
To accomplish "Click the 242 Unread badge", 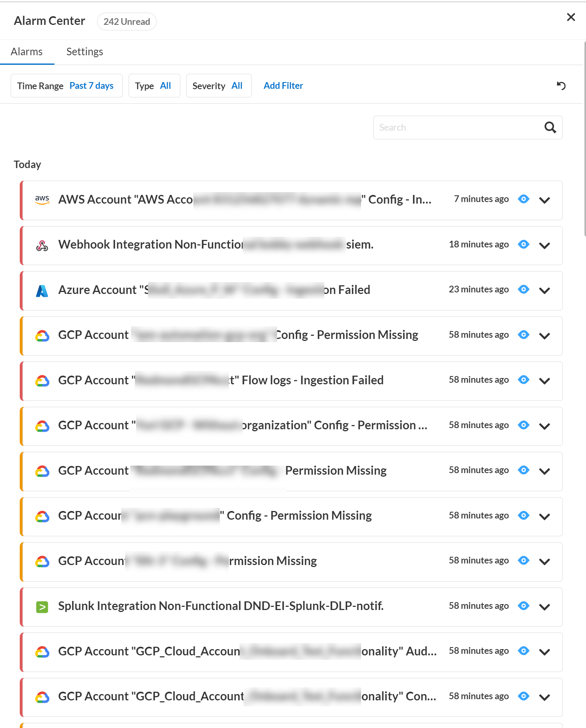I will click(127, 22).
